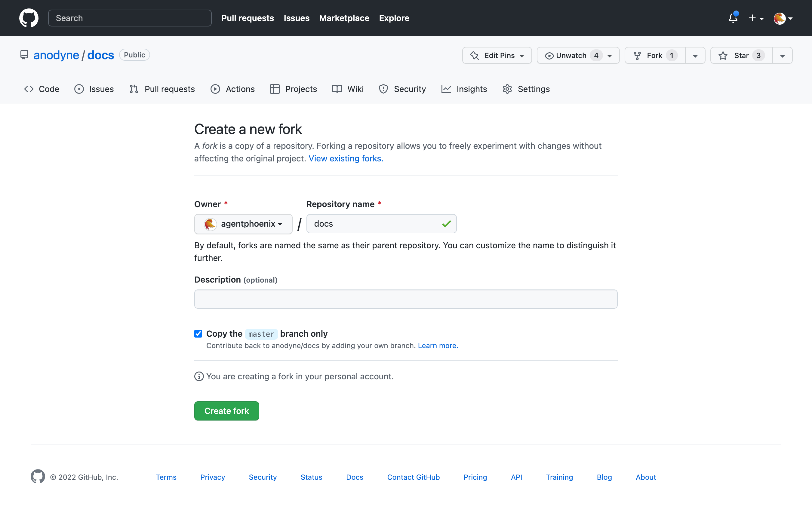Switch to the Insights tab label
Viewport: 812px width, 511px height.
pos(472,89)
